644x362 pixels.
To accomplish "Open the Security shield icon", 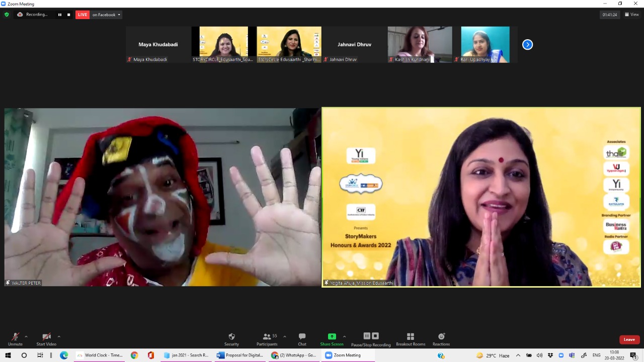I will coord(231,337).
